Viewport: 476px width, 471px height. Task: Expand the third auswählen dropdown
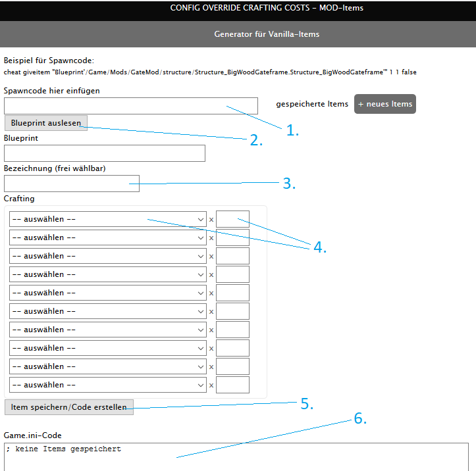pos(108,256)
